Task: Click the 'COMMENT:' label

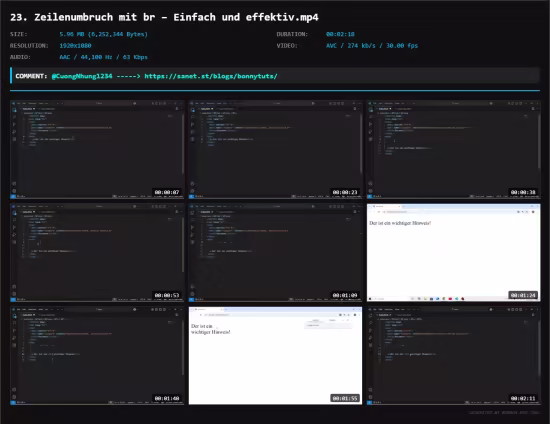Action: [31, 76]
